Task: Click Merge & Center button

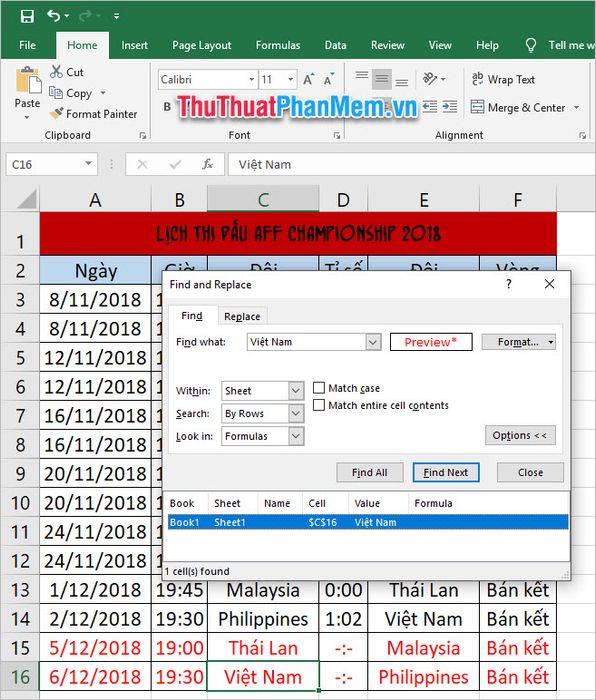Action: click(x=518, y=108)
